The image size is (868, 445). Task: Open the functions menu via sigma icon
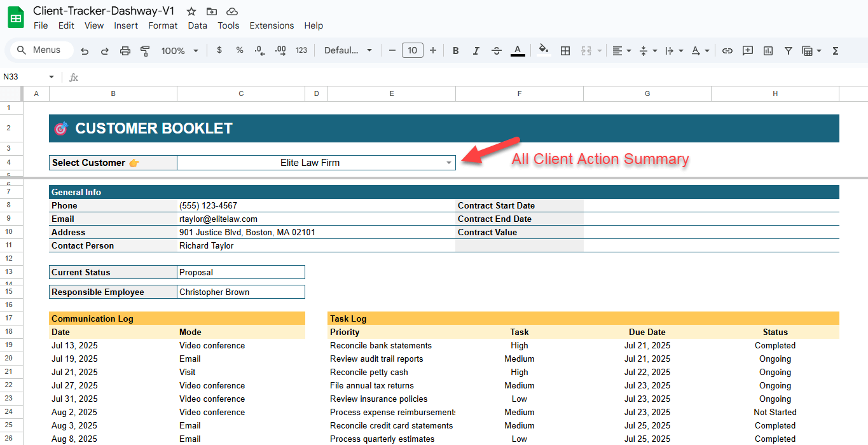tap(834, 50)
